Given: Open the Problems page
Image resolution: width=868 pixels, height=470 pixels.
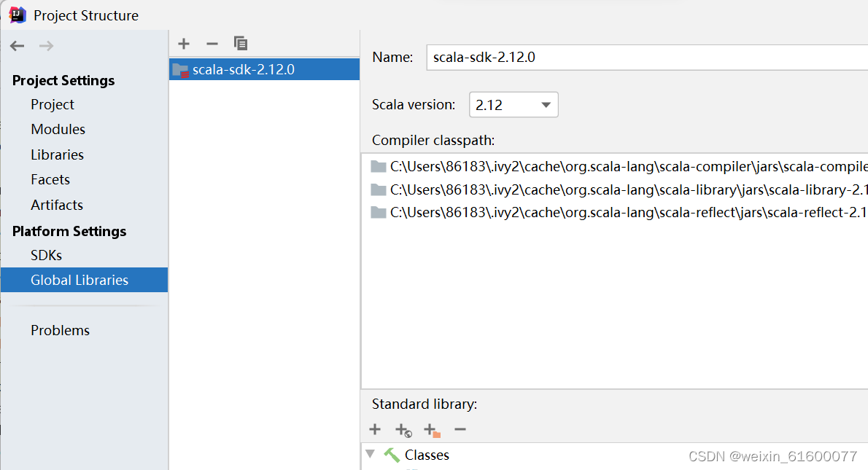Looking at the screenshot, I should point(61,331).
